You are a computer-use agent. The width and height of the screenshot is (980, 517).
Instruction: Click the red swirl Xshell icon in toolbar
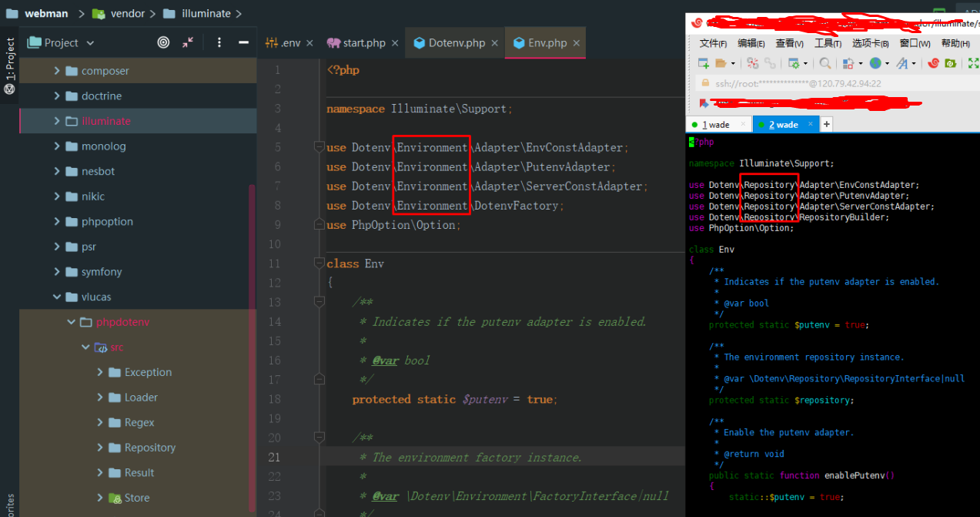click(933, 63)
